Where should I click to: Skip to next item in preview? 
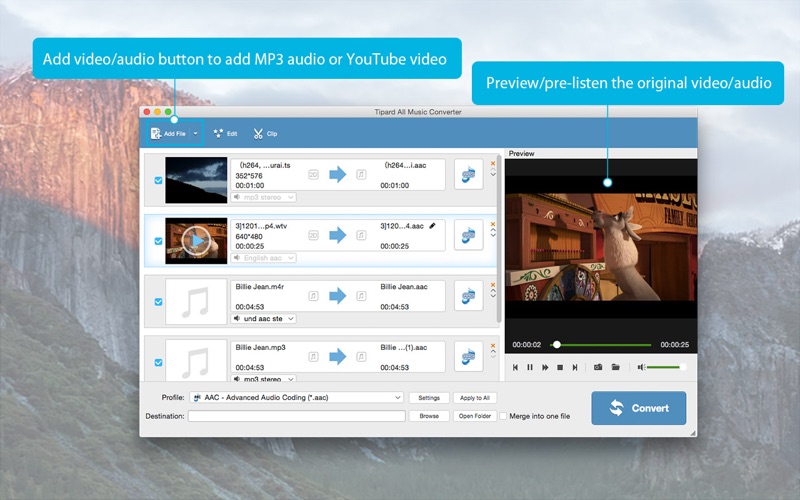[575, 367]
